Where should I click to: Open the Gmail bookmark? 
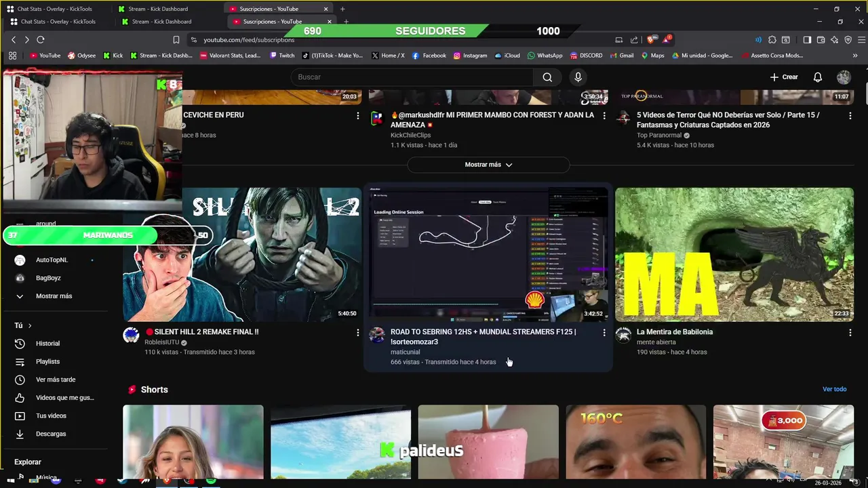click(621, 56)
